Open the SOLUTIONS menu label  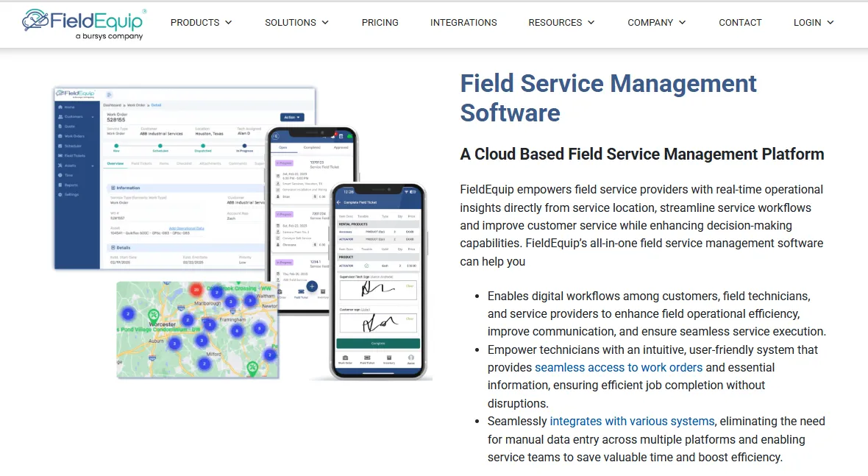[290, 23]
